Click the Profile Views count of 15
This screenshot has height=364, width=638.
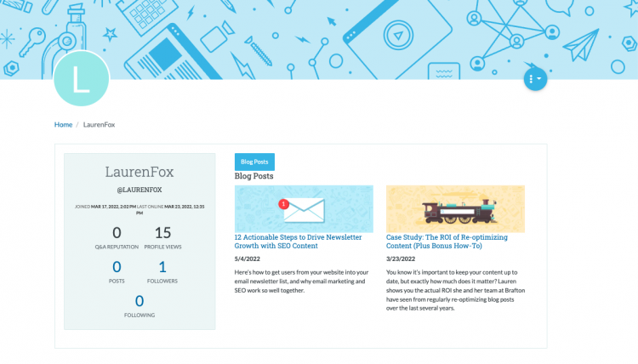coord(162,233)
